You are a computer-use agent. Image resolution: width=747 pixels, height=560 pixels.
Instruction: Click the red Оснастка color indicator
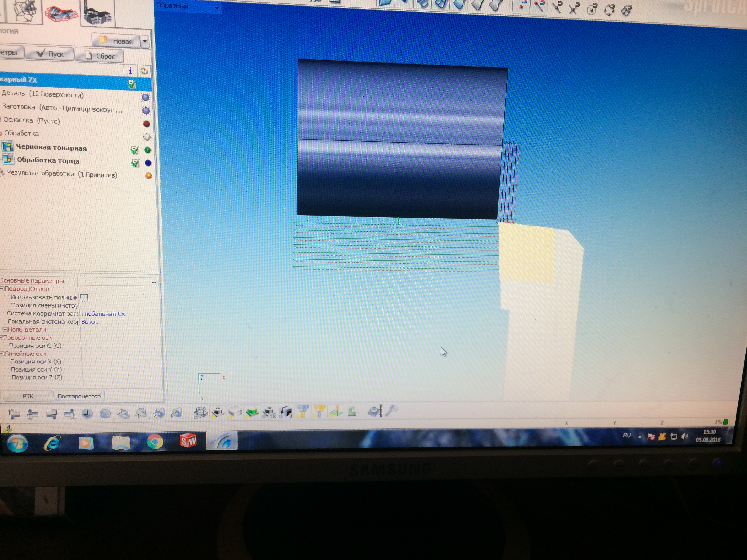146,124
